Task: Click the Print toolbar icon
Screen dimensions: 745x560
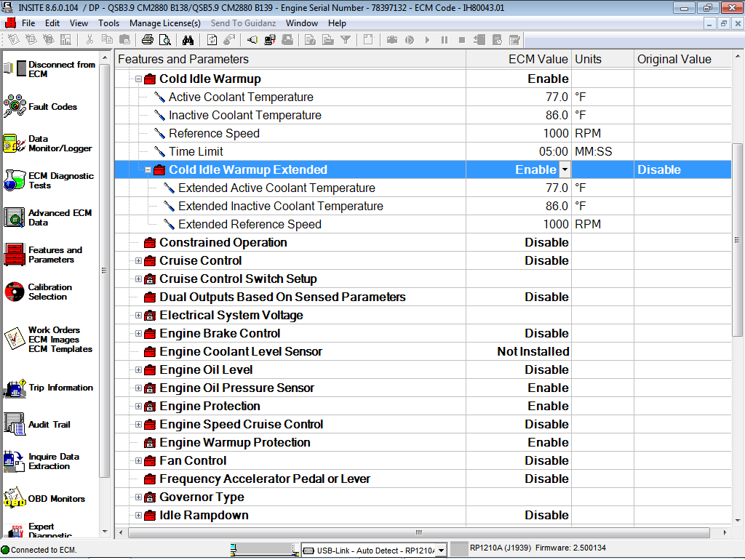Action: coord(148,40)
